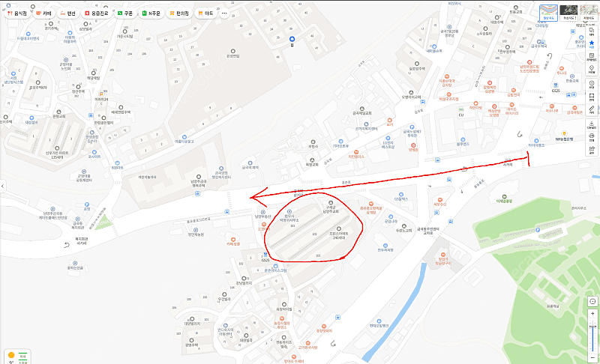Show 편의점 convenience stores
Screen dimensions: 600x364
[179, 13]
